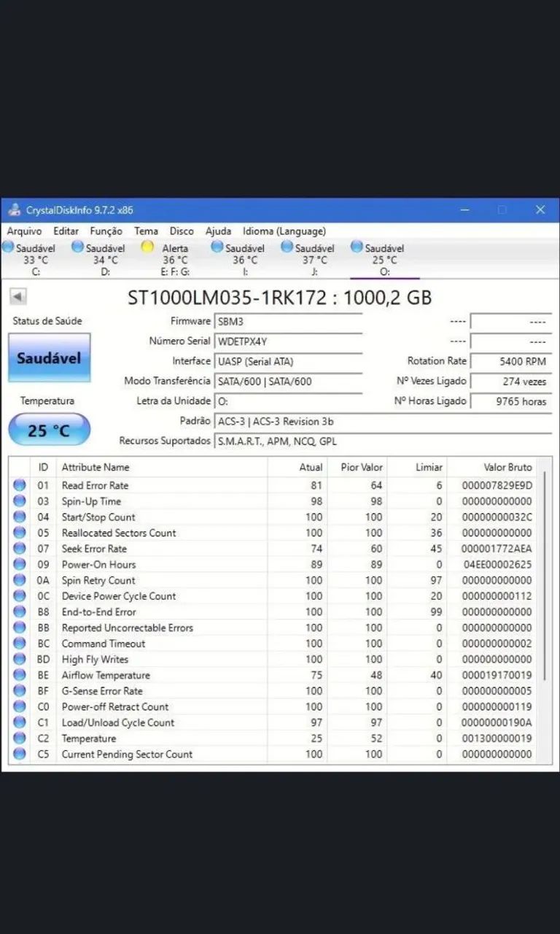The image size is (560, 934).
Task: Click the Firmware field showing SBM3
Action: tap(288, 321)
